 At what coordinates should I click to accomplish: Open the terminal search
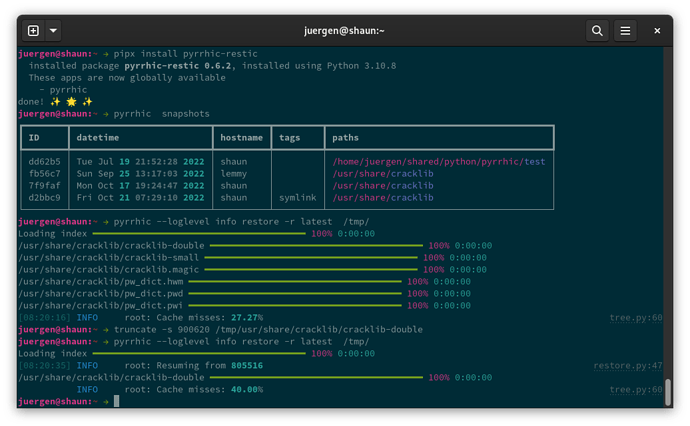[597, 31]
